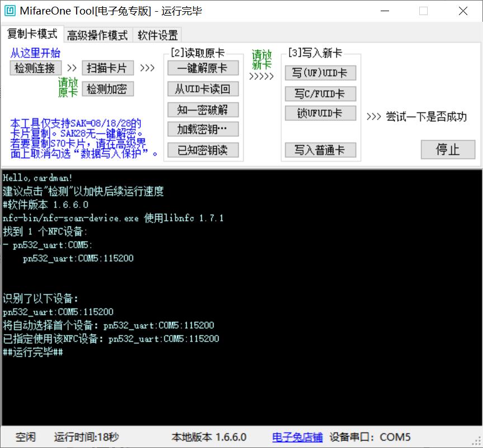Click the 将自动选择首个设备 log line
483x448 pixels.
pos(108,325)
